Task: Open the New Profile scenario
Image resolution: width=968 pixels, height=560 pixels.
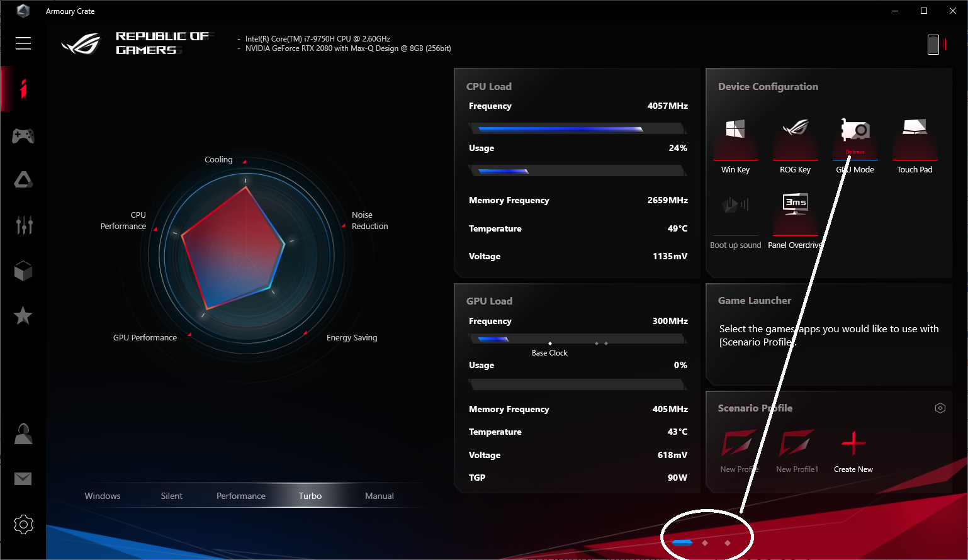Action: click(739, 451)
